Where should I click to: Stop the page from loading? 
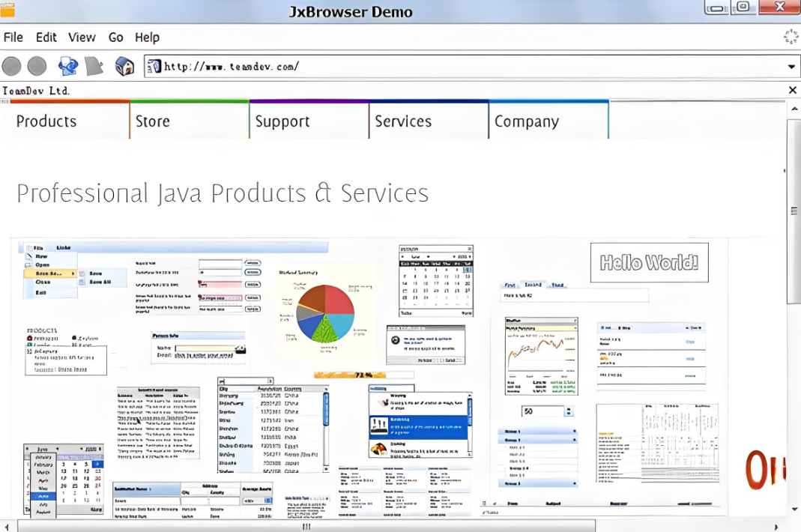94,67
